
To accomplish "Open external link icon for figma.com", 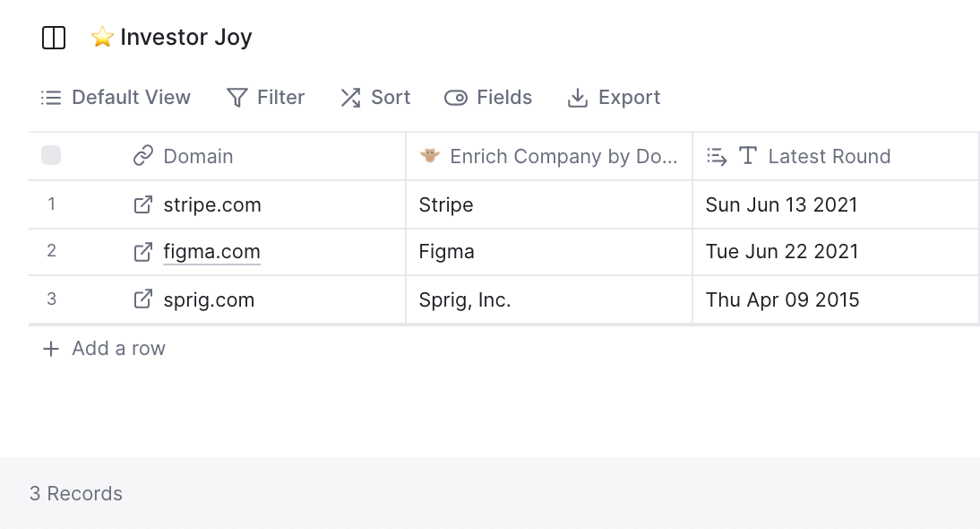I will point(143,251).
